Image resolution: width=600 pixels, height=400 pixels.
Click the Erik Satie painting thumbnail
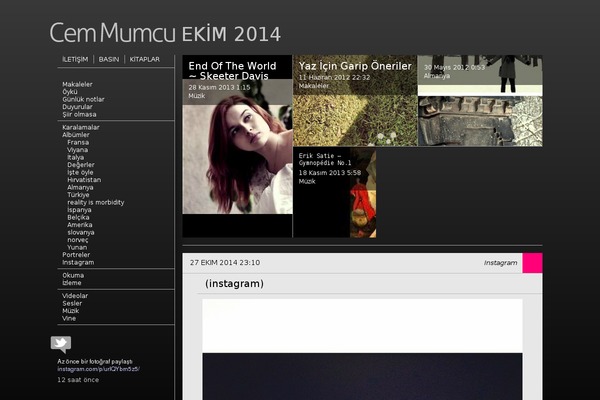(x=363, y=193)
